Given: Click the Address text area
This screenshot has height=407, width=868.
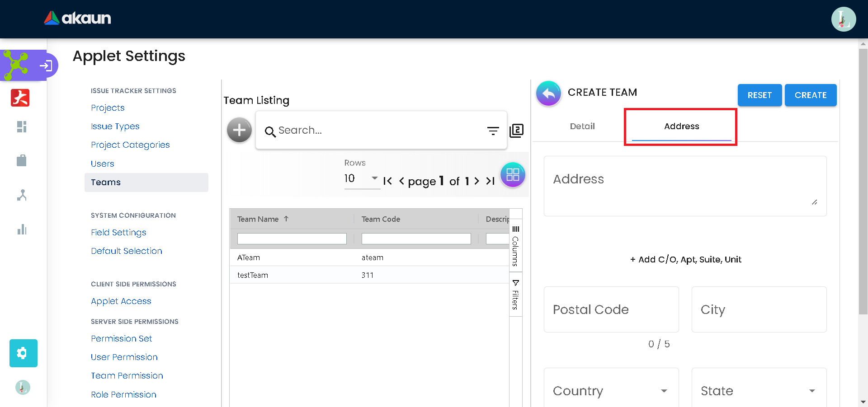Looking at the screenshot, I should 685,186.
